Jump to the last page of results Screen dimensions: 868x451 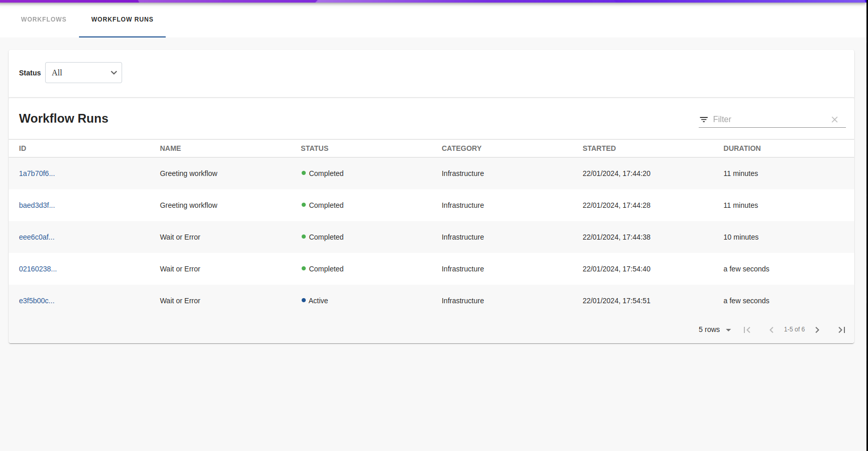[x=842, y=330]
